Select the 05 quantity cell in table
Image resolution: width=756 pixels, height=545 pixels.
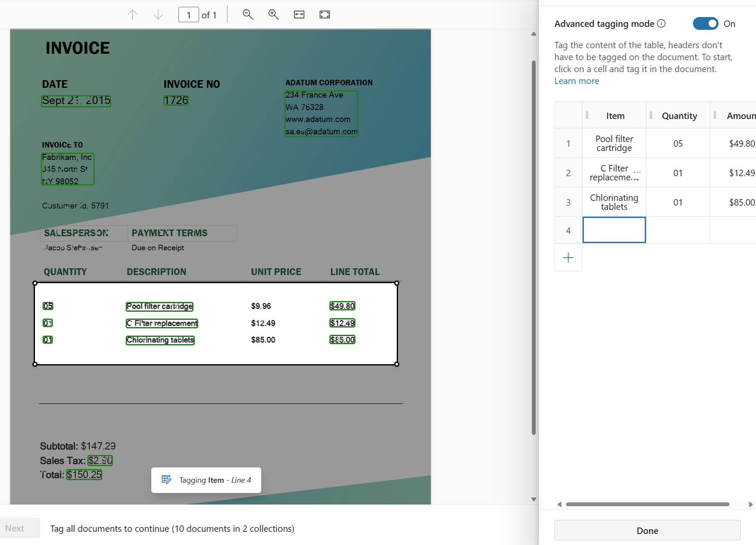pos(678,143)
